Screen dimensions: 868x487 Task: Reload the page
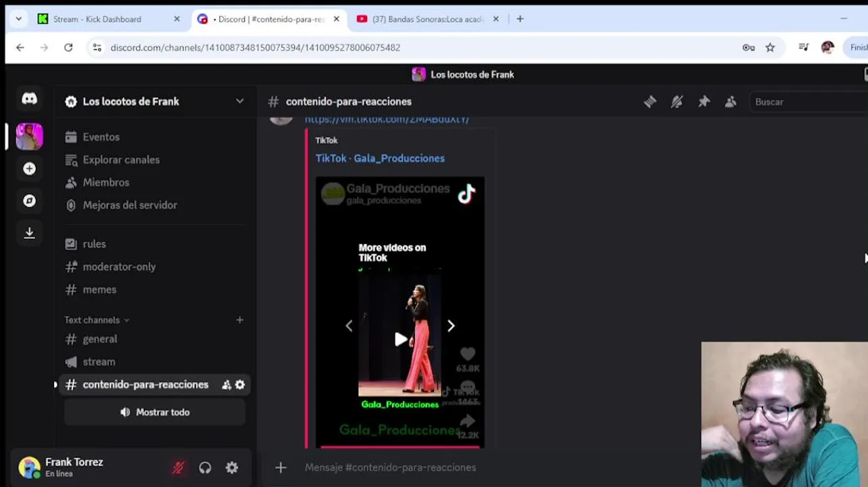point(68,47)
